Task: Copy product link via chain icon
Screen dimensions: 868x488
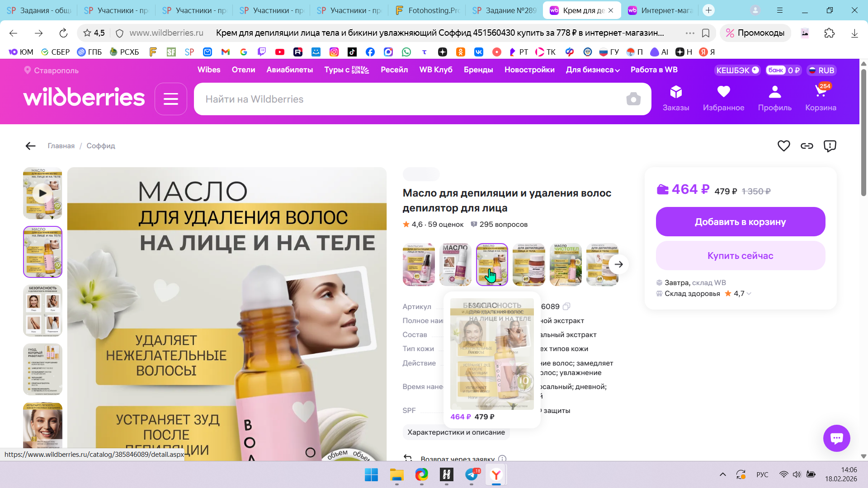Action: [807, 146]
